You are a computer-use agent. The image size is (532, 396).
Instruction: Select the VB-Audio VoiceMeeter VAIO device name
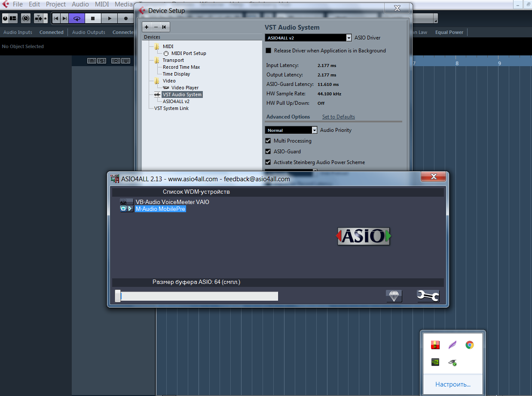[172, 202]
